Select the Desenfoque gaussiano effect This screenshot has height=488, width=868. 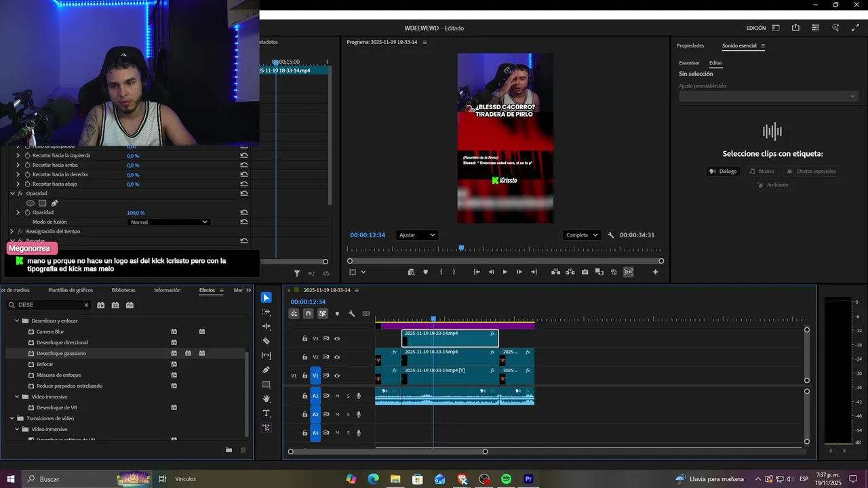pyautogui.click(x=61, y=353)
